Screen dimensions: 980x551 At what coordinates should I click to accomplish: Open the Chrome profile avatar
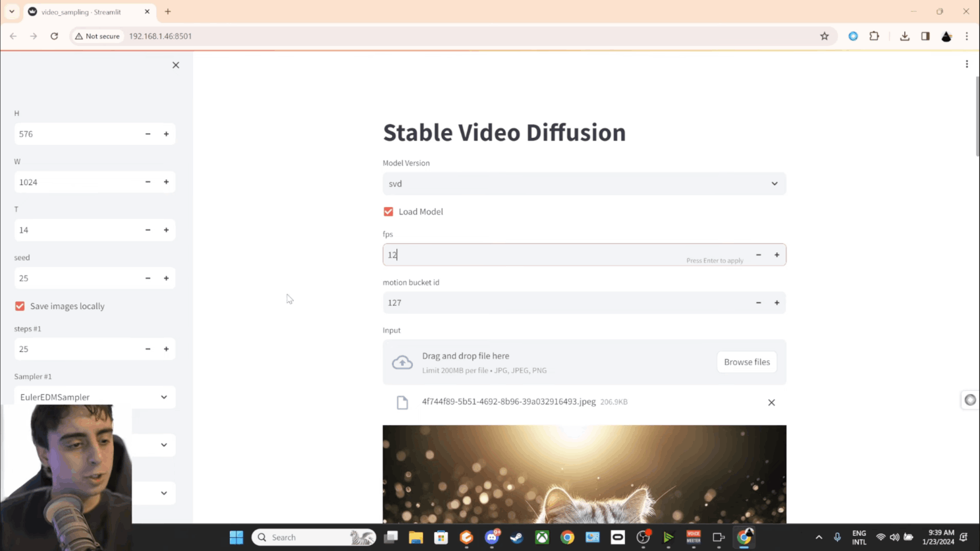click(946, 36)
